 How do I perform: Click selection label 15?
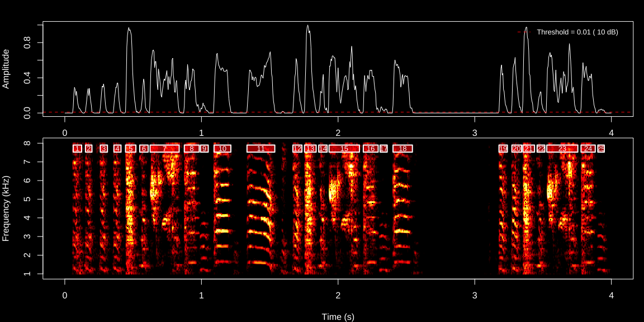click(344, 149)
